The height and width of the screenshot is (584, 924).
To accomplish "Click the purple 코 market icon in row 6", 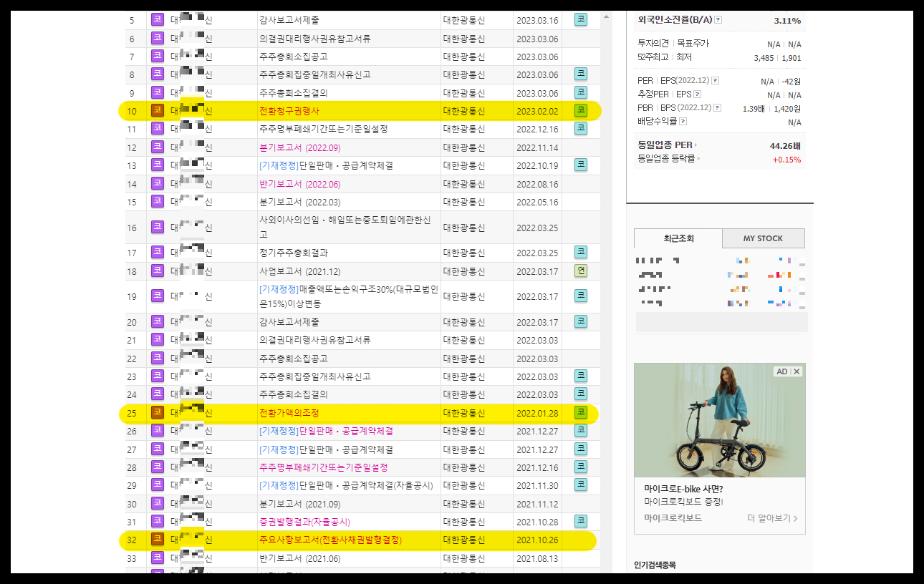I will (x=158, y=38).
